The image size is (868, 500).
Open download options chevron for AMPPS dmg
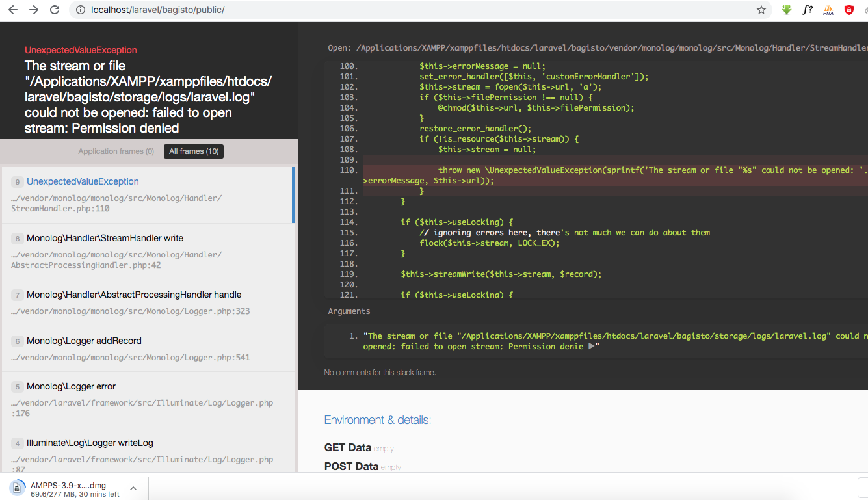(133, 488)
